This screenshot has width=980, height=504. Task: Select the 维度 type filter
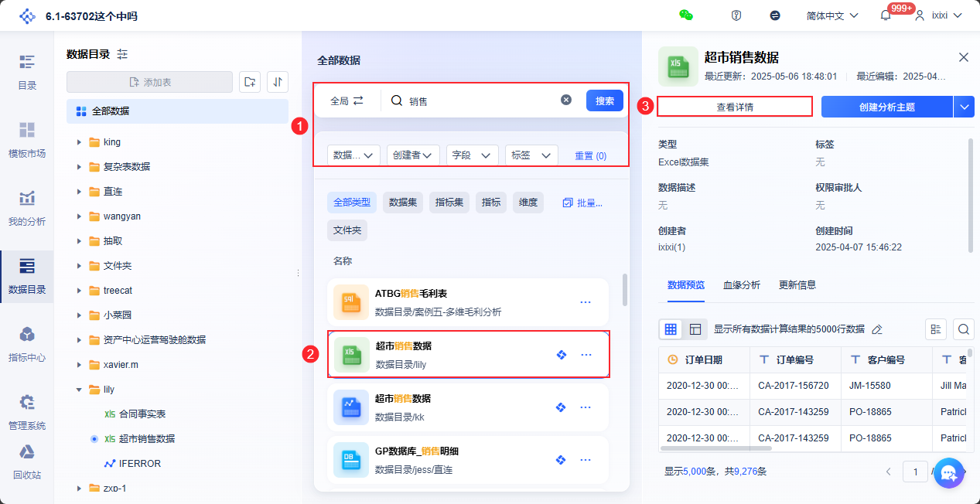point(528,203)
